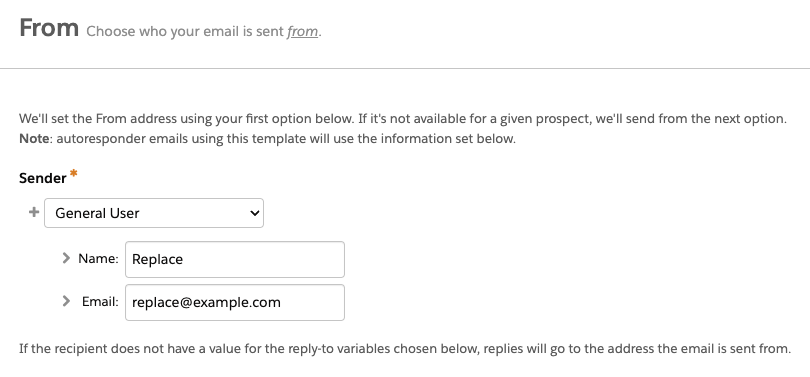810x377 pixels.
Task: Click the horizontal divider below the From heading
Action: pyautogui.click(x=405, y=68)
